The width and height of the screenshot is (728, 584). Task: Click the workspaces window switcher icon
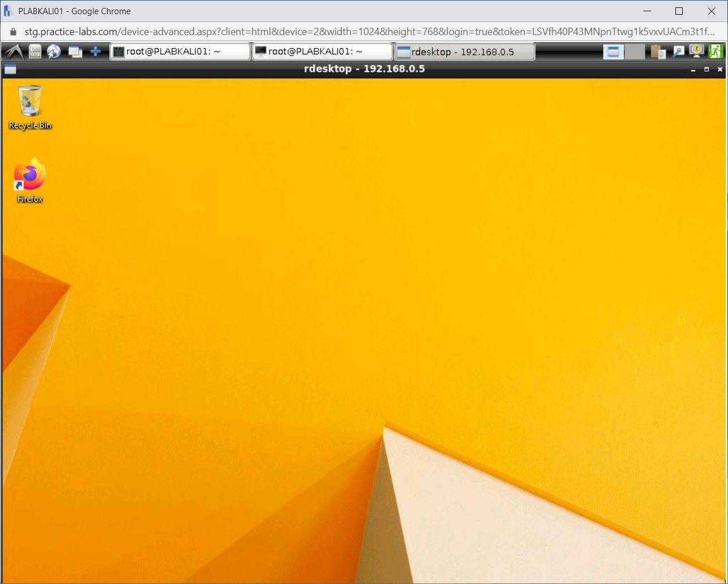pos(75,51)
